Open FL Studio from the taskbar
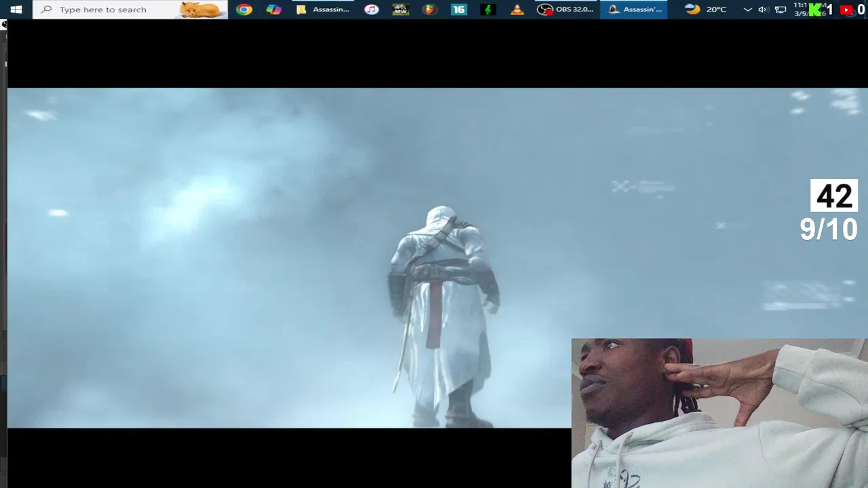The height and width of the screenshot is (488, 868). pyautogui.click(x=430, y=9)
